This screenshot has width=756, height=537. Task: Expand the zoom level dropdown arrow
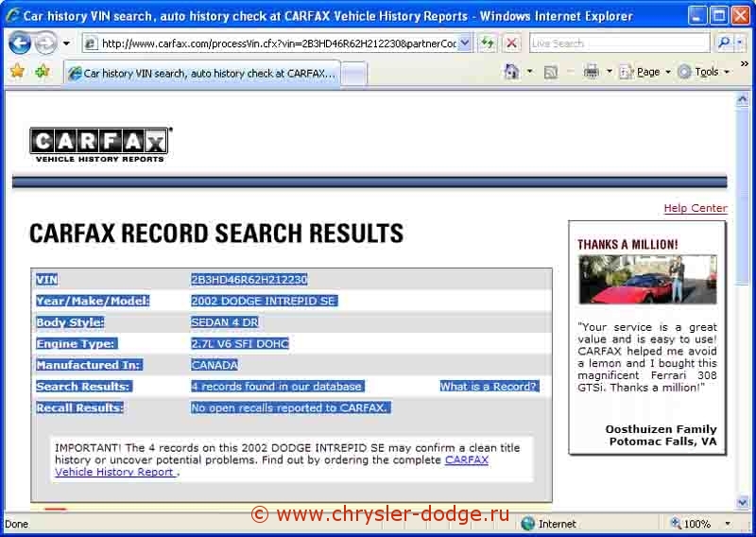(728, 524)
